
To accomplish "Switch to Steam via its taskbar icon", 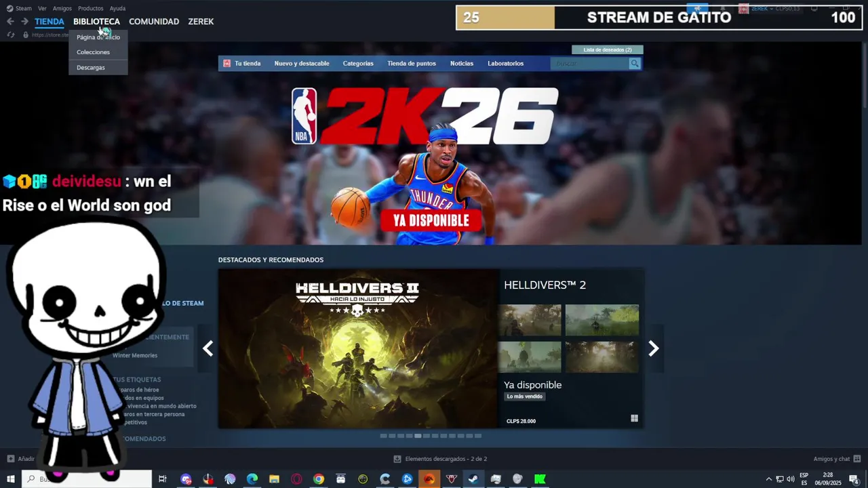I will click(x=473, y=479).
